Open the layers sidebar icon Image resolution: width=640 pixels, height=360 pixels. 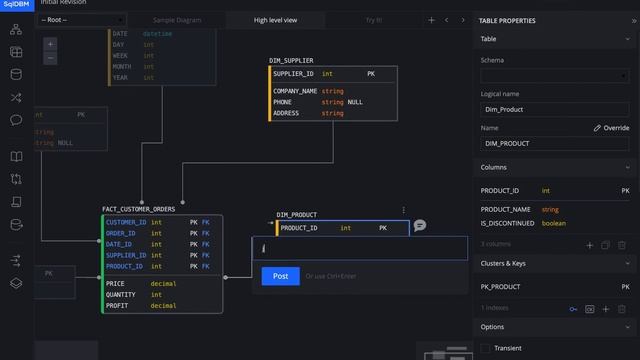[x=16, y=283]
